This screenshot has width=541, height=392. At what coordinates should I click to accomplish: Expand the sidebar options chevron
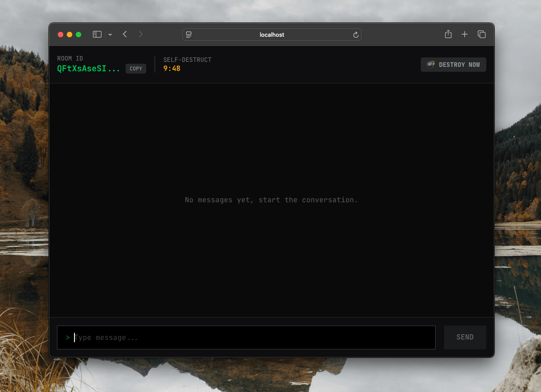[x=110, y=34]
